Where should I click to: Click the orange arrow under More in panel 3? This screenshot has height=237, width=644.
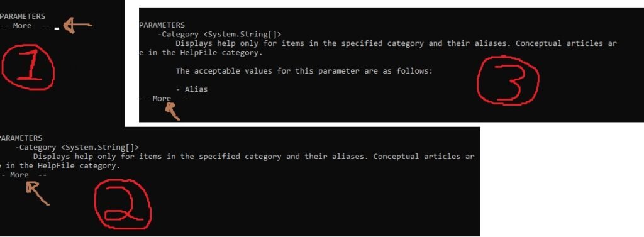(x=172, y=111)
